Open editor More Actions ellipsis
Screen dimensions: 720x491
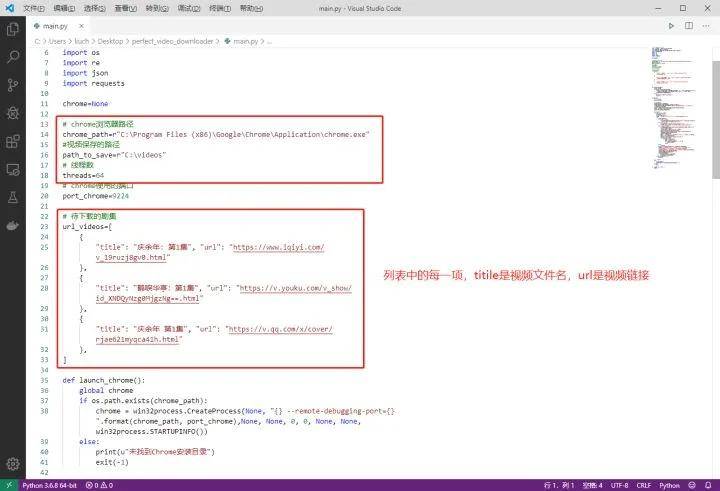click(x=706, y=27)
